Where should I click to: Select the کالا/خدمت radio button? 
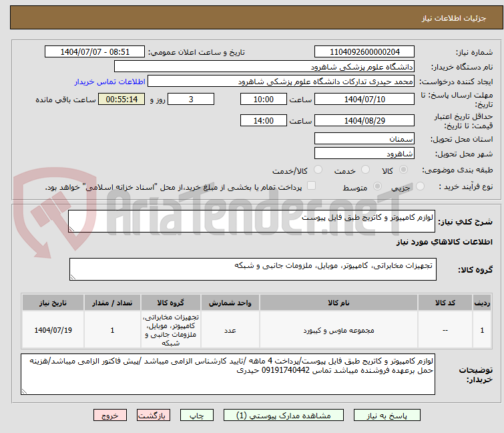point(318,170)
